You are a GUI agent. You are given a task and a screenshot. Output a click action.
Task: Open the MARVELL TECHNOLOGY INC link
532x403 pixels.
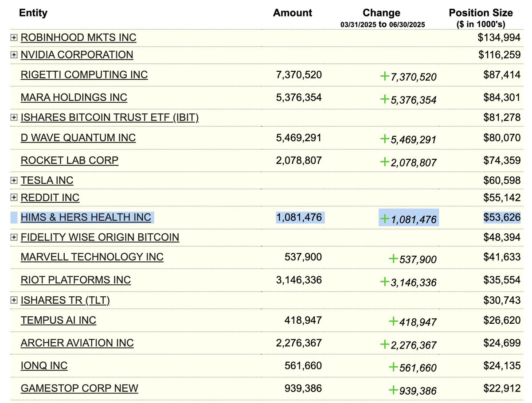(92, 257)
